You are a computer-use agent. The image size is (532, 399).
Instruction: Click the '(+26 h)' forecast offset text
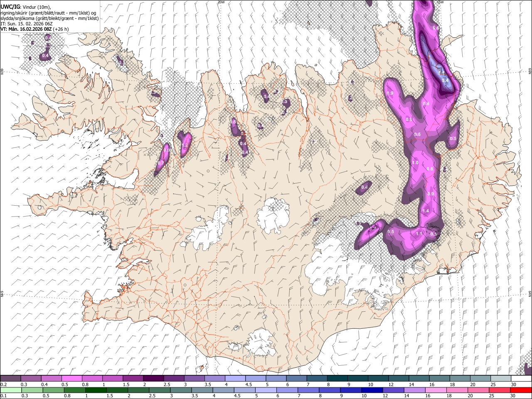pos(61,29)
